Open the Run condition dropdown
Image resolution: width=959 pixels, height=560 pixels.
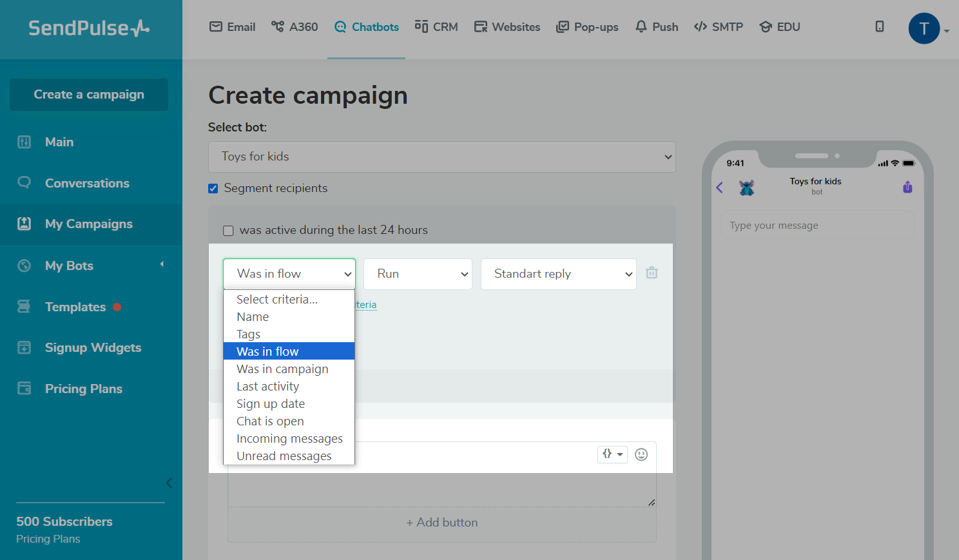[x=418, y=274]
